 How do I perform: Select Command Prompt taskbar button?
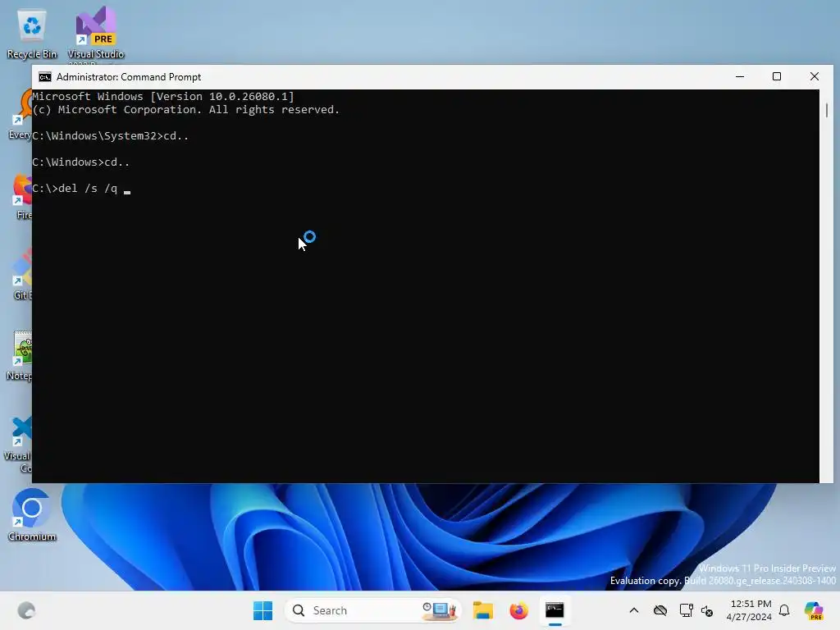click(x=555, y=610)
